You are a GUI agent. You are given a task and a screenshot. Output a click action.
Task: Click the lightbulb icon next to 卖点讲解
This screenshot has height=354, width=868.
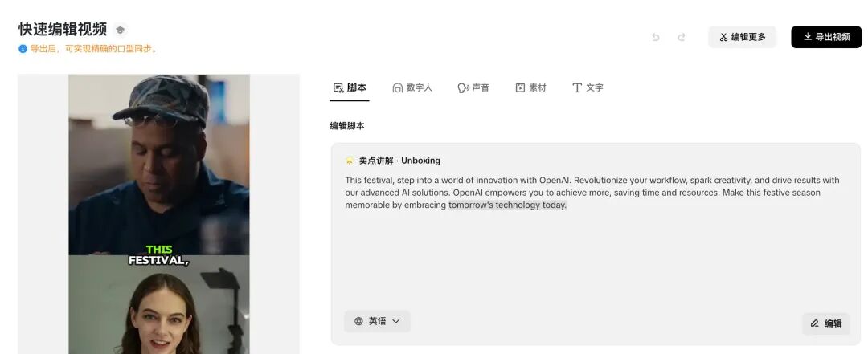(350, 161)
